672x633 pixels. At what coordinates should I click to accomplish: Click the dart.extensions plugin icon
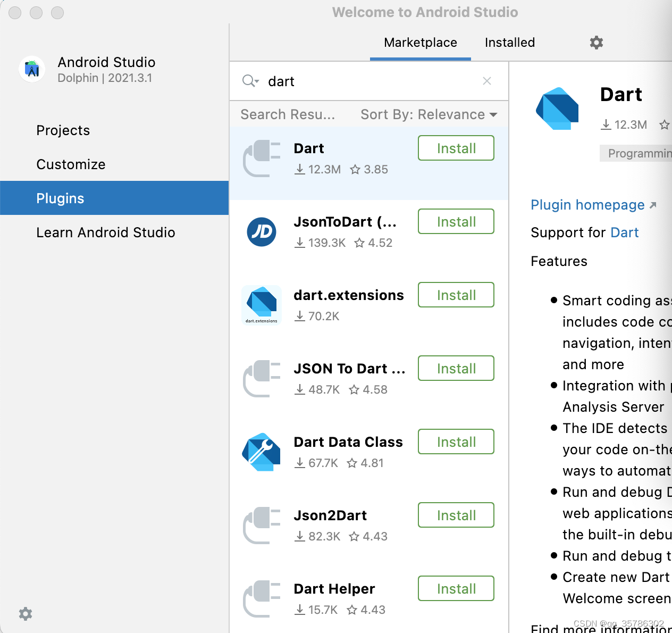(x=261, y=305)
